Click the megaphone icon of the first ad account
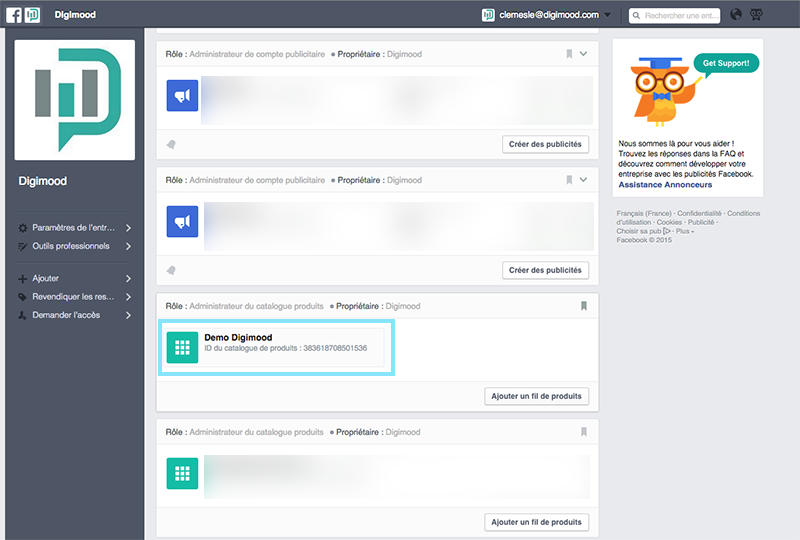Image resolution: width=800 pixels, height=540 pixels. pyautogui.click(x=182, y=97)
